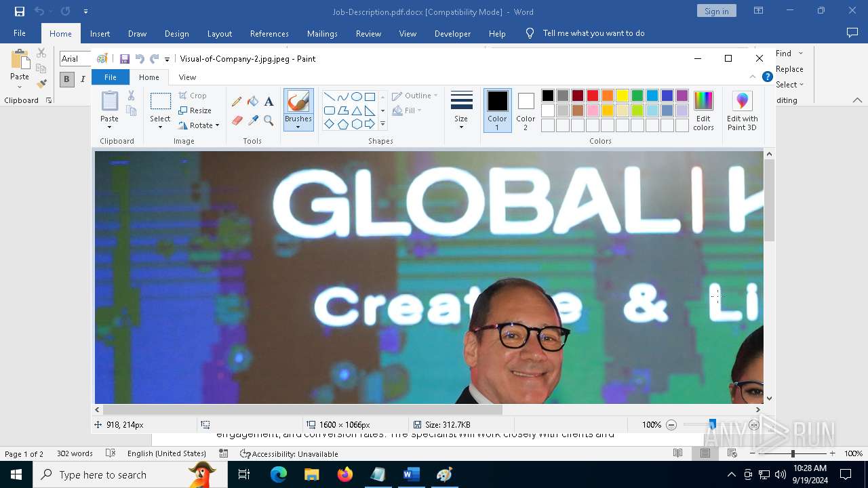This screenshot has width=868, height=488.
Task: Click the Word Save icon
Action: (x=20, y=12)
